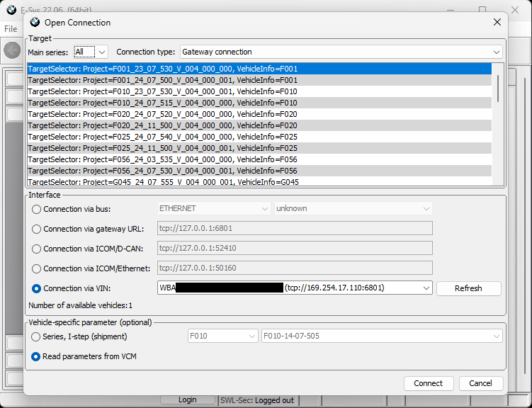Select target F010_23_07_530_V_004_000_001
This screenshot has width=532, height=408.
[x=259, y=91]
